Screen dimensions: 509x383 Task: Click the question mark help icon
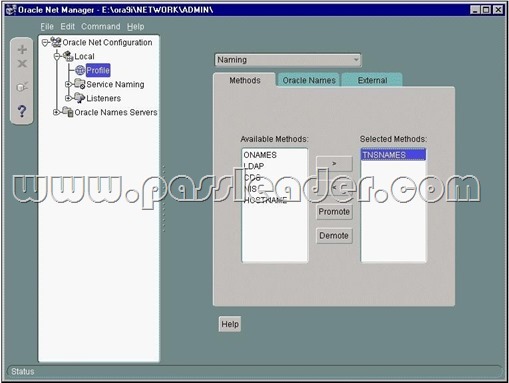pos(22,111)
